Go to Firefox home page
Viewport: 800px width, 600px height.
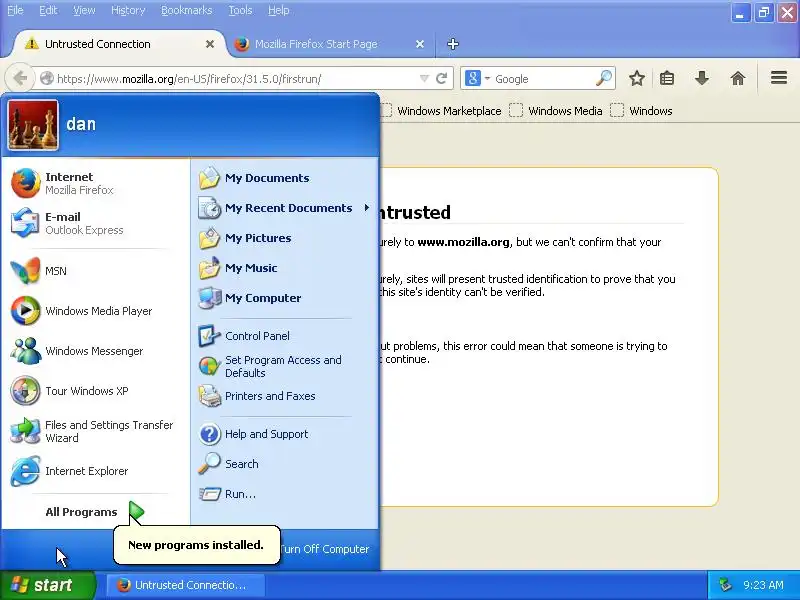point(738,79)
